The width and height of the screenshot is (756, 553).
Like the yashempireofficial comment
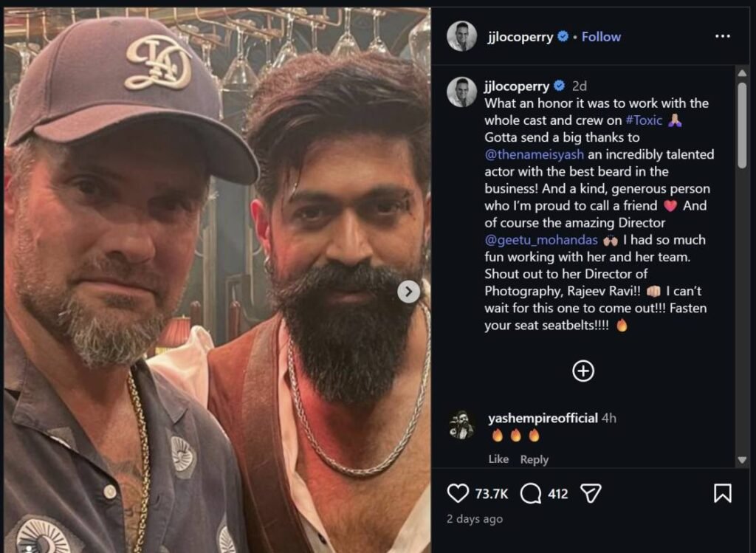(x=498, y=459)
